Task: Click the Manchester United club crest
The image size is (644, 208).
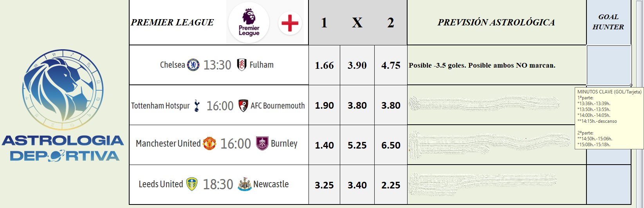Action: point(209,143)
